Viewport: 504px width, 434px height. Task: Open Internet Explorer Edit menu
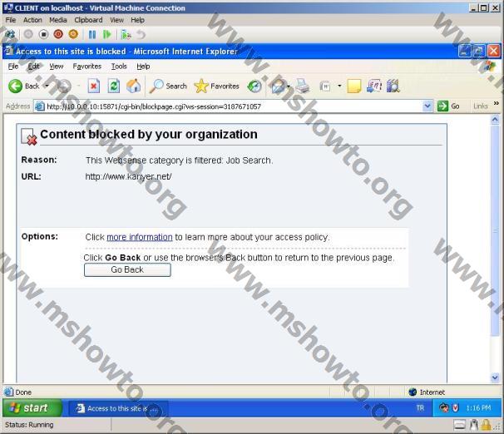coord(33,67)
